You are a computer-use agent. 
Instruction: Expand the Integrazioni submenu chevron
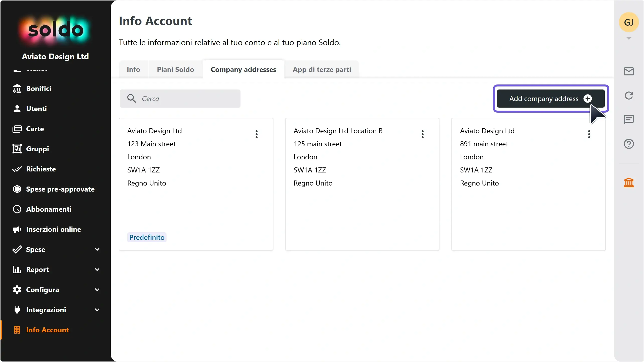click(97, 310)
